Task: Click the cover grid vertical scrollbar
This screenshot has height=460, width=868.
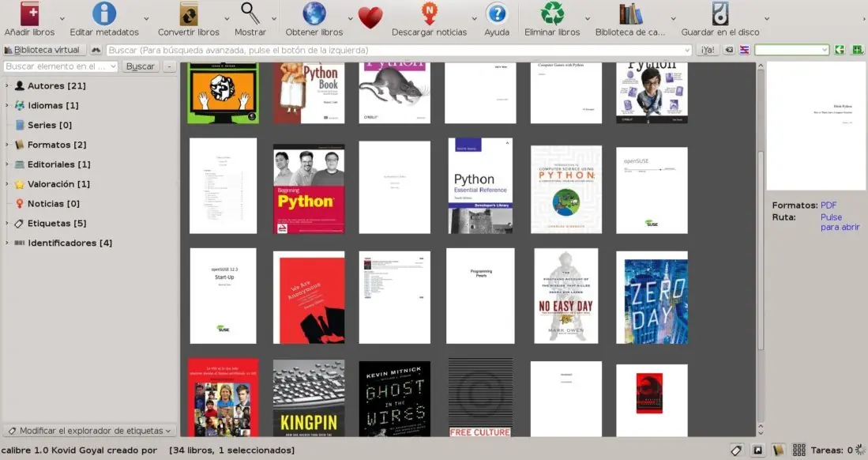Action: pyautogui.click(x=761, y=250)
